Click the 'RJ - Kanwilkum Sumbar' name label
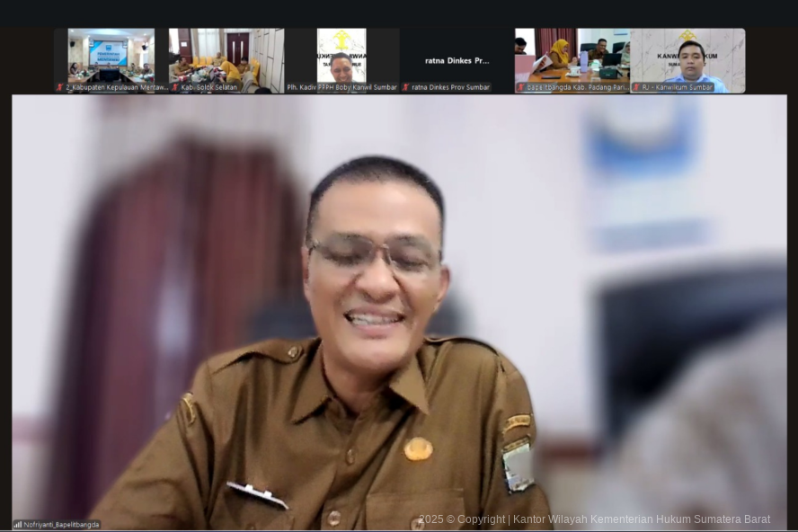The image size is (798, 532). coord(678,88)
